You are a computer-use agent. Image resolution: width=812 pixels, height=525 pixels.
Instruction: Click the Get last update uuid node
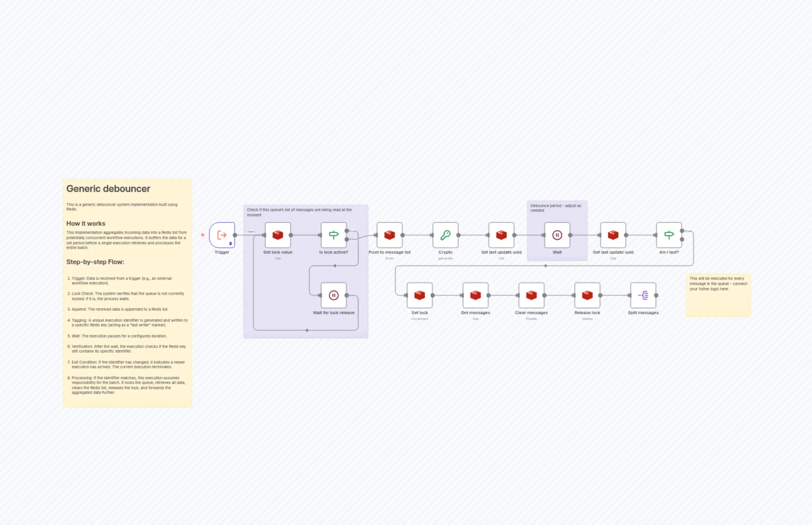(x=613, y=235)
